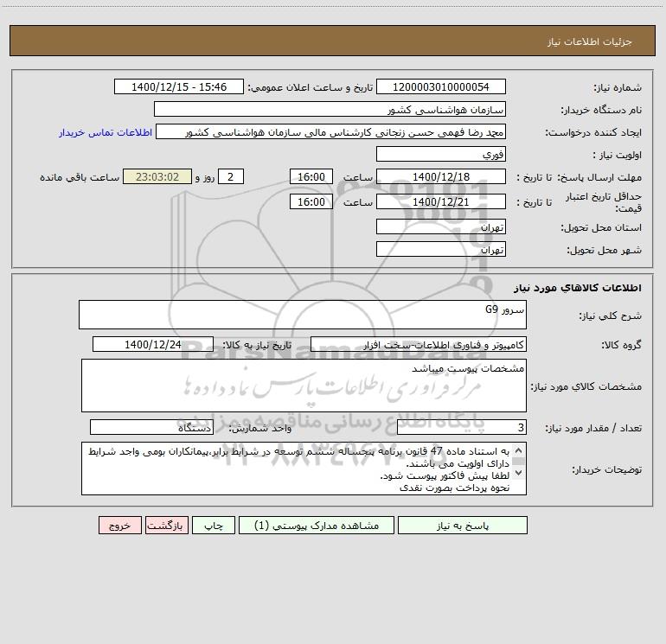Select the delivery province تهران field
The image size is (666, 644).
pos(441,226)
